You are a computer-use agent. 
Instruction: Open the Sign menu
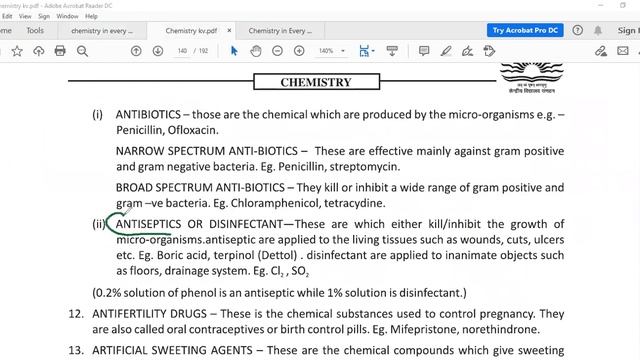point(44,16)
